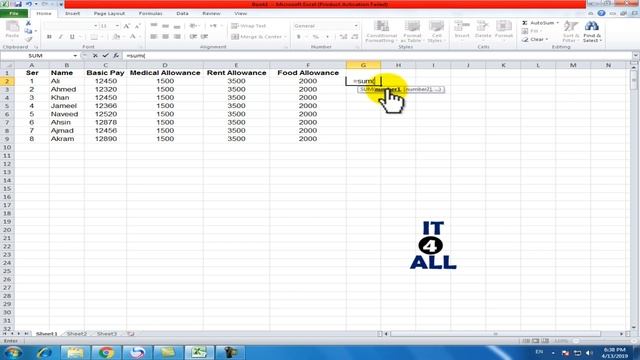Click the Enter checkmark in formula bar
The image size is (640, 360).
pyautogui.click(x=105, y=56)
